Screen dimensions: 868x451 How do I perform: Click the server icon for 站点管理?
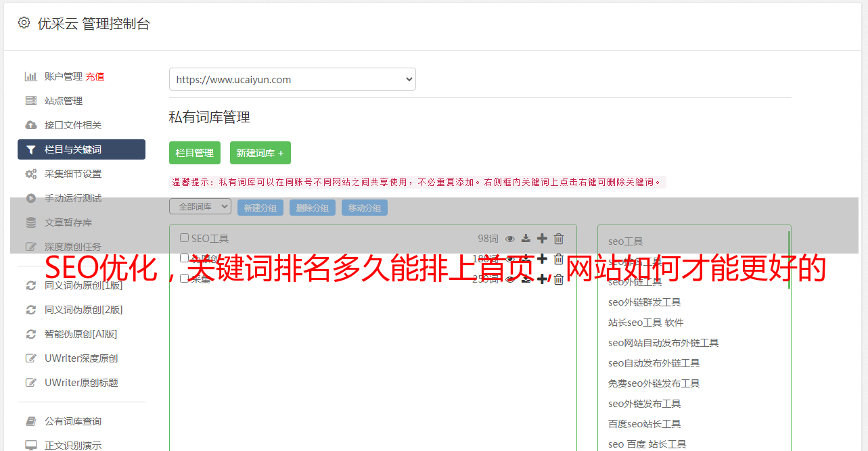click(31, 101)
